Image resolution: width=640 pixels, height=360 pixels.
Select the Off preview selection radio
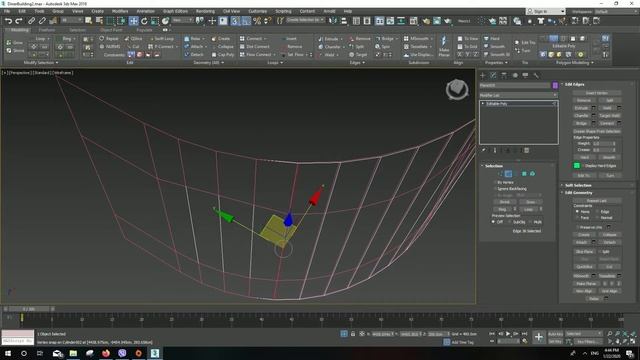pyautogui.click(x=493, y=222)
